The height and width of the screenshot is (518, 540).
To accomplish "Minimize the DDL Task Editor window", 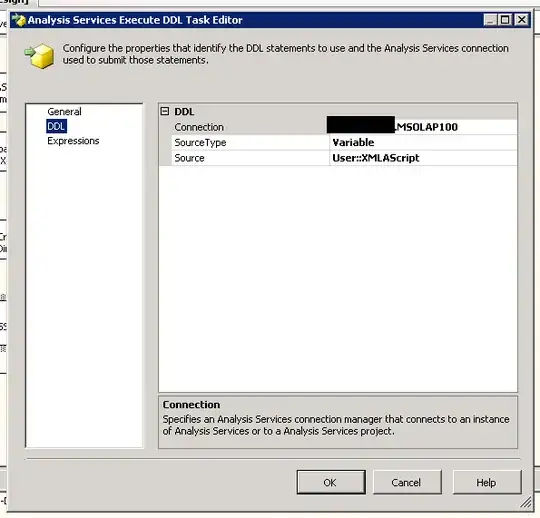I will pos(490,20).
